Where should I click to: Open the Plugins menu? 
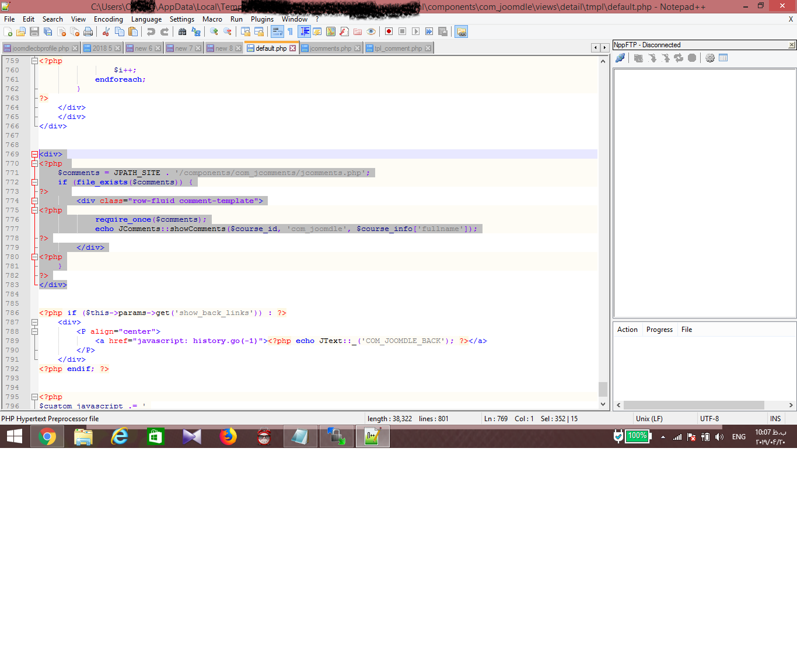coord(262,19)
